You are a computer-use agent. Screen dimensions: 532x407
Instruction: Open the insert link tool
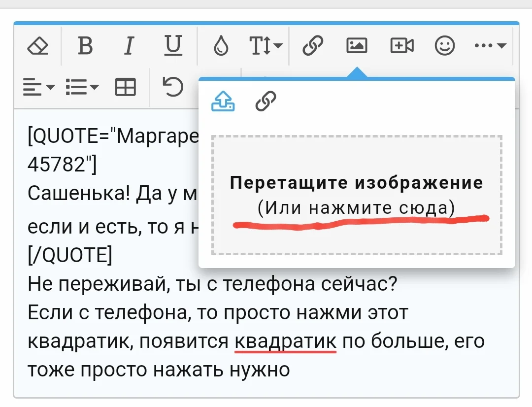pyautogui.click(x=312, y=46)
